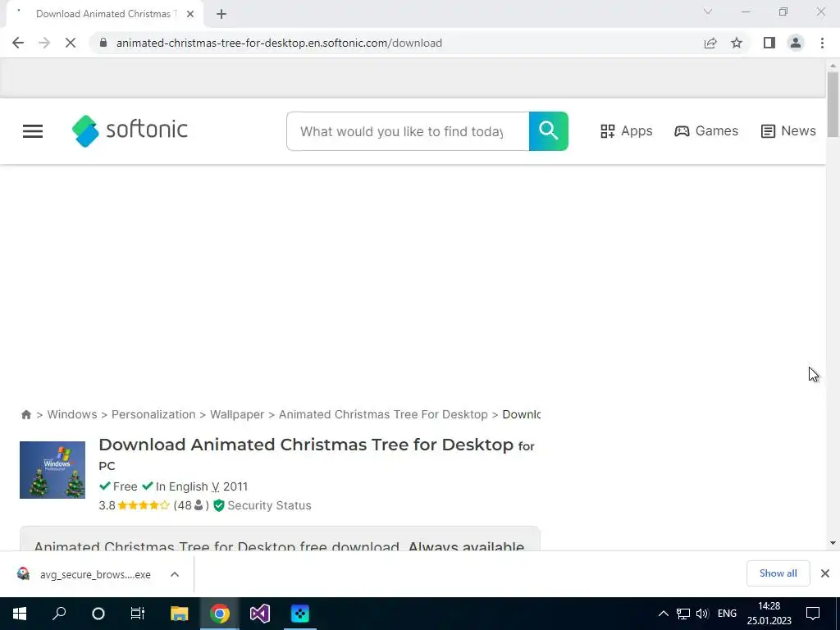Open Windows Start menu
Screen dimensions: 840x630
20,614
